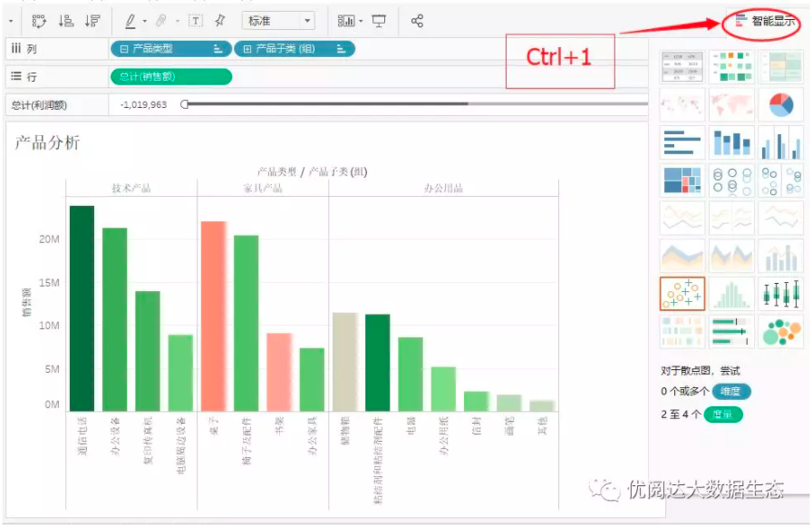Click the pin fix axes icon

(x=220, y=21)
